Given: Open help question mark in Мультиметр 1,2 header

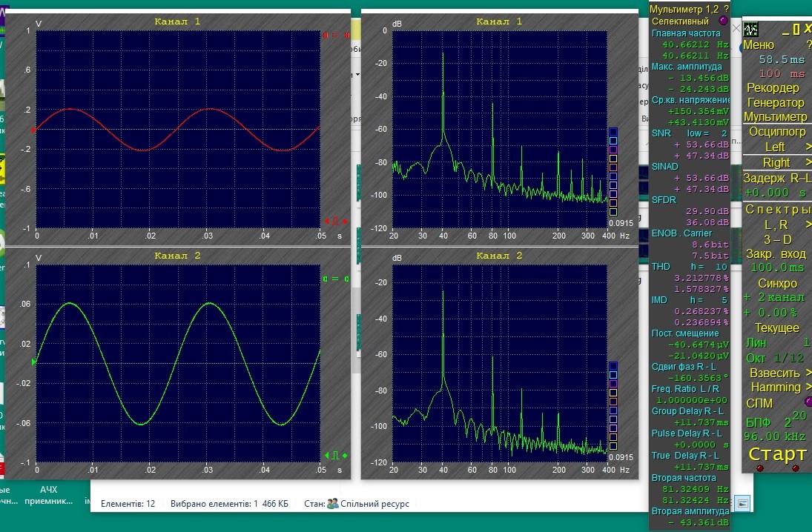Looking at the screenshot, I should 726,10.
